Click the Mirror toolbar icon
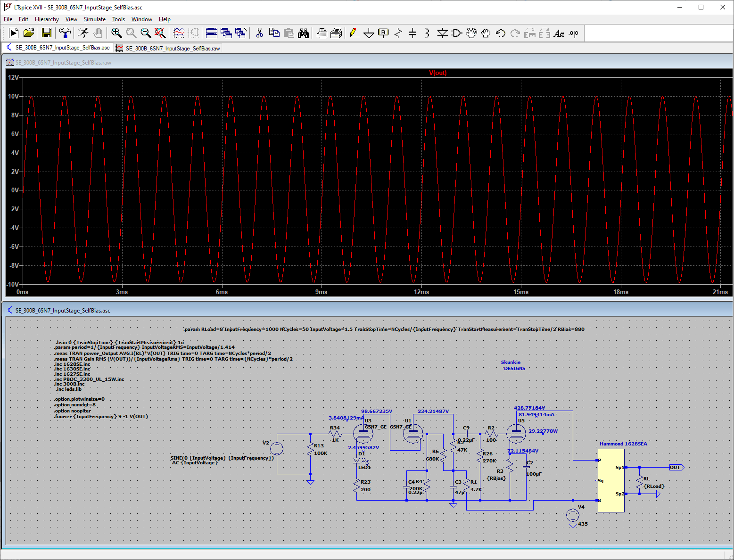734x560 pixels. click(x=544, y=33)
